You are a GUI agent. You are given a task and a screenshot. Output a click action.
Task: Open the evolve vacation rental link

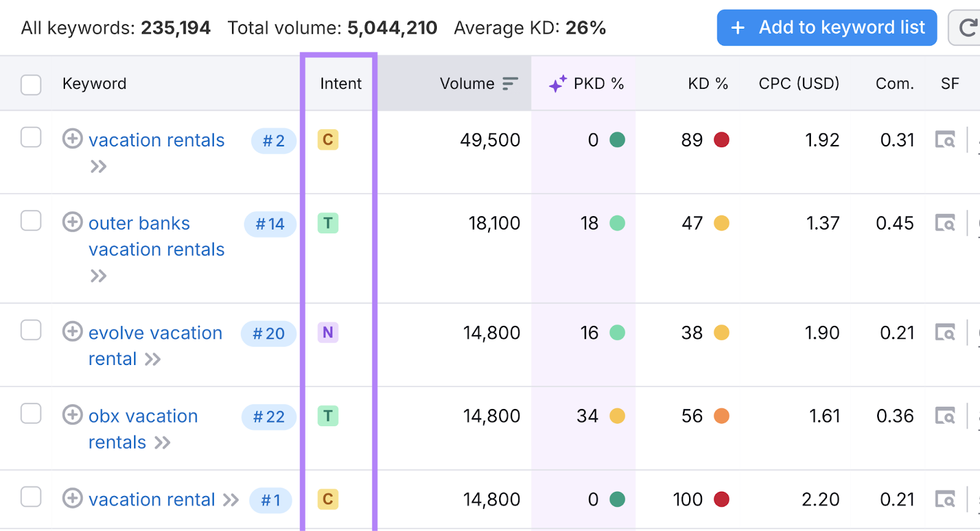155,345
